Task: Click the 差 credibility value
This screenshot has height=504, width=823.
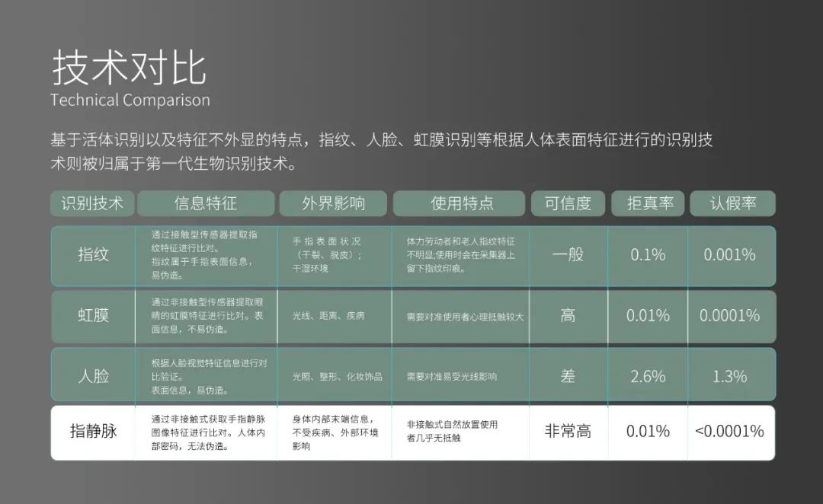Action: (x=568, y=376)
